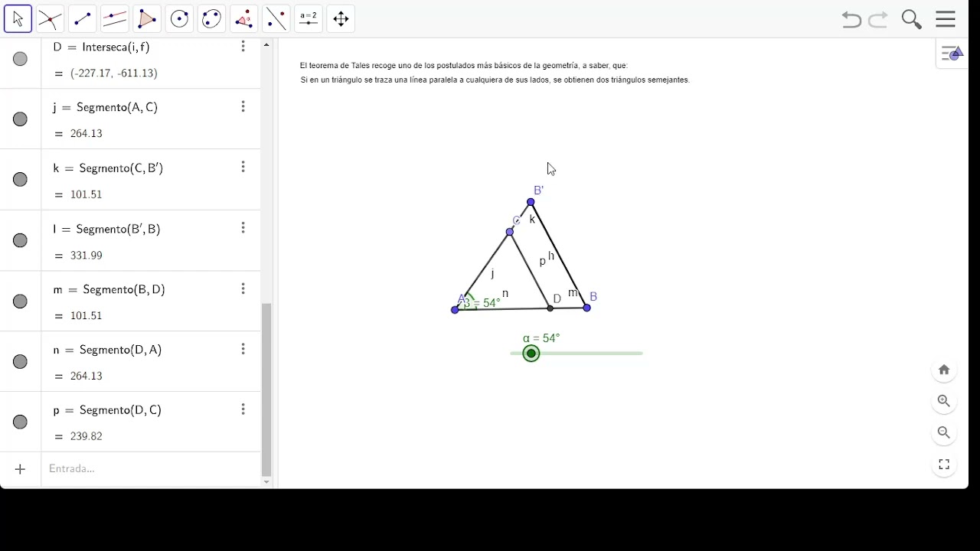This screenshot has height=551, width=980.
Task: Toggle visibility of segment p
Action: click(x=21, y=422)
